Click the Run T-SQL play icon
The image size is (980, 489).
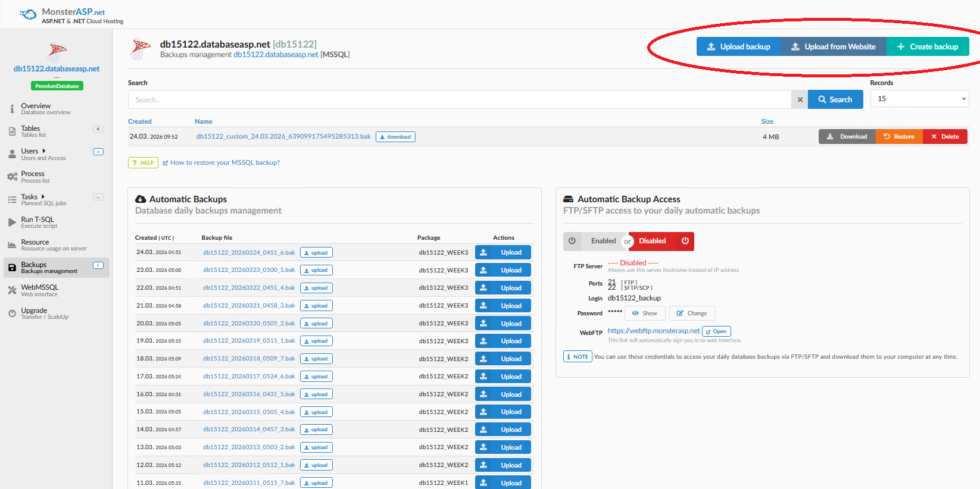tap(12, 222)
